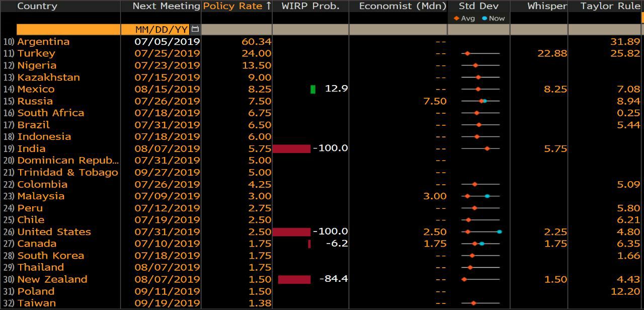This screenshot has width=644, height=310.
Task: Open the calendar picker icon beside MM/DD/YY
Action: tap(195, 29)
